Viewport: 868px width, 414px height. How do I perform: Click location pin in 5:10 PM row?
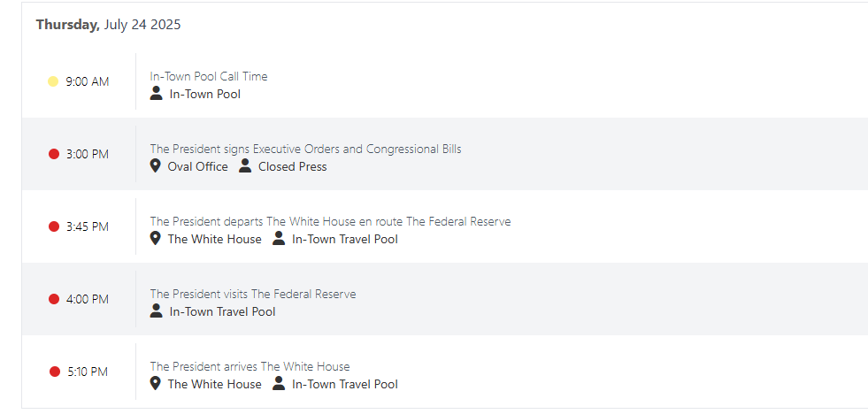coord(156,384)
